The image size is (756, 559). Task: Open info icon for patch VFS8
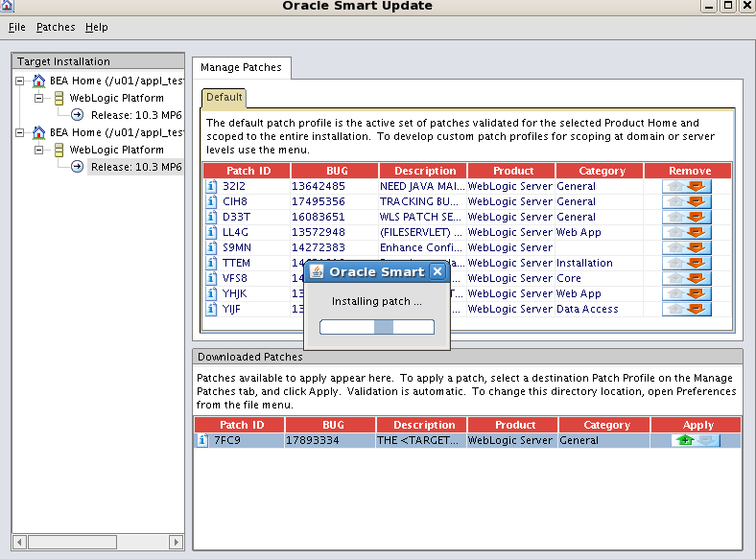coord(211,278)
